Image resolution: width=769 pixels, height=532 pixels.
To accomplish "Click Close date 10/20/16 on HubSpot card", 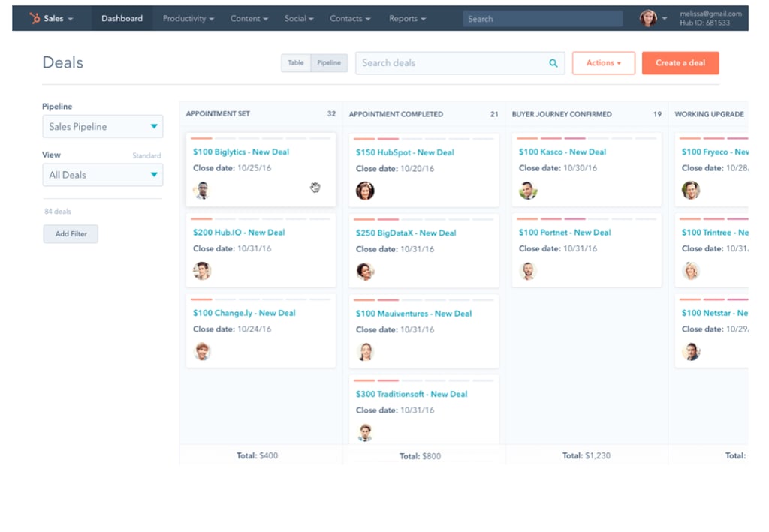I will 395,168.
